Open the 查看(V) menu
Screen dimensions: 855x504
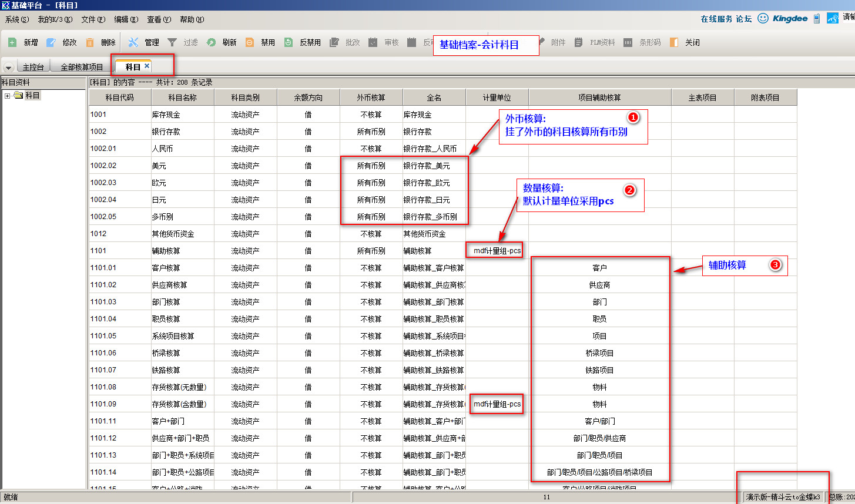tap(159, 19)
